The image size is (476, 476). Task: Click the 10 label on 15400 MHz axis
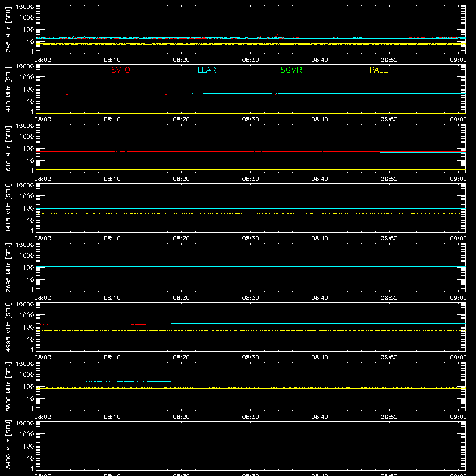pyautogui.click(x=30, y=458)
